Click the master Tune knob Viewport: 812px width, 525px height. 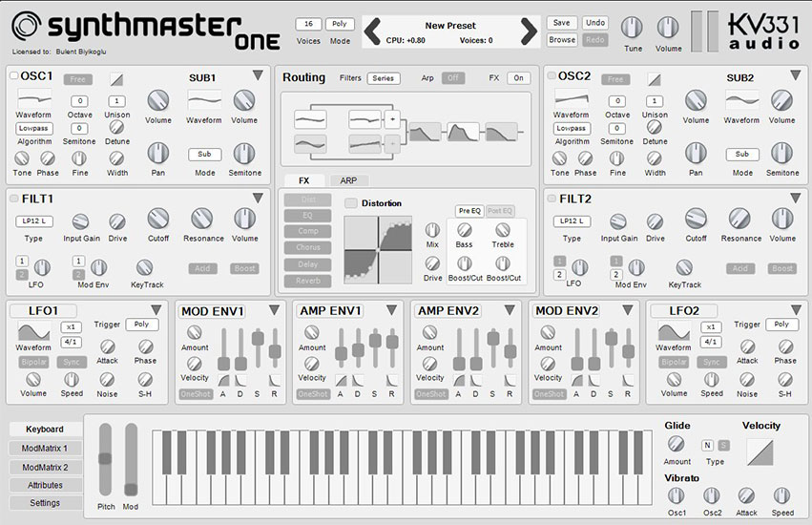(632, 28)
